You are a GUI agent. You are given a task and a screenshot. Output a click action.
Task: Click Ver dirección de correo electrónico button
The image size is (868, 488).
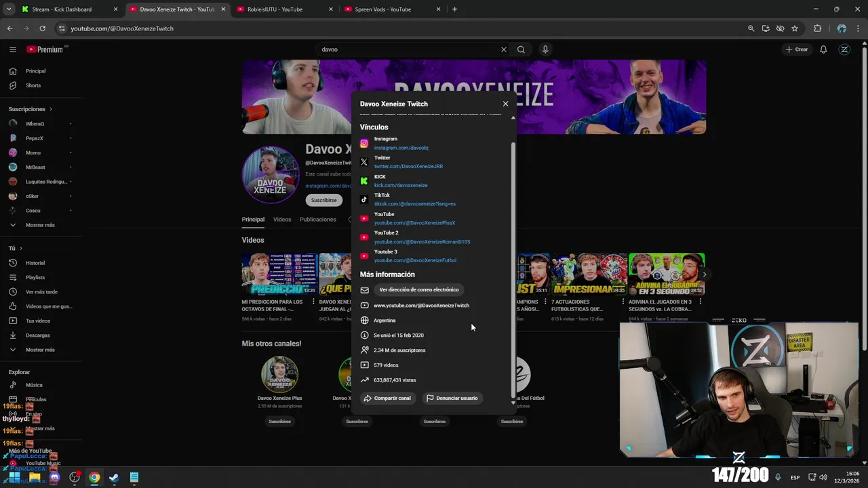point(419,289)
